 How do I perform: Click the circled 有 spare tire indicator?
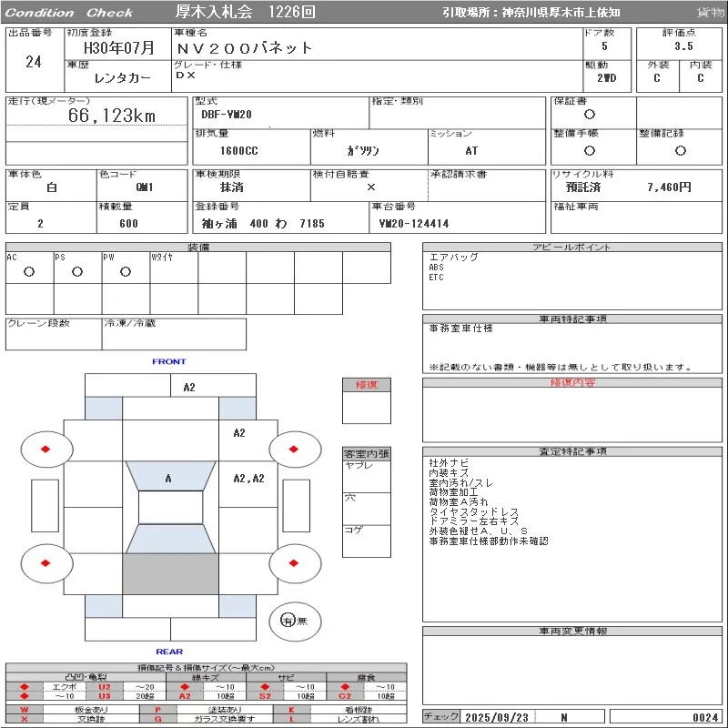[288, 621]
